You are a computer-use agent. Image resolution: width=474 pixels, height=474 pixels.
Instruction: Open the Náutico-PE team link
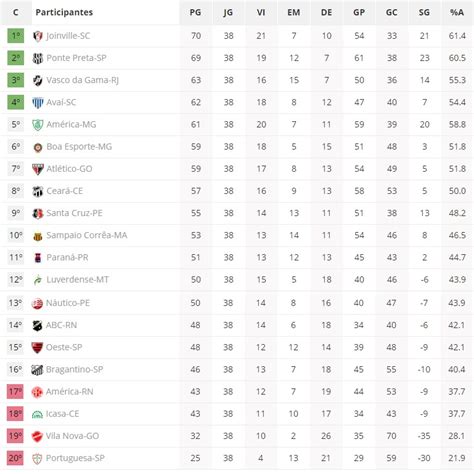coord(68,303)
